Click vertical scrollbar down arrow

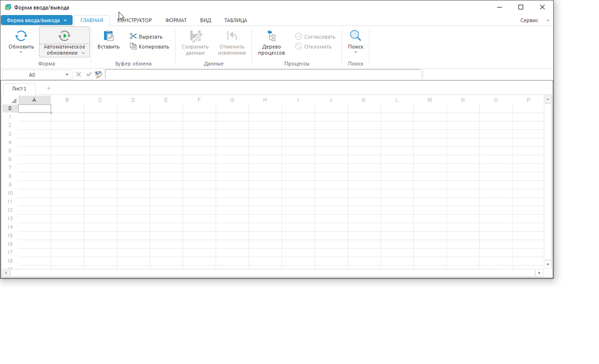tap(548, 265)
